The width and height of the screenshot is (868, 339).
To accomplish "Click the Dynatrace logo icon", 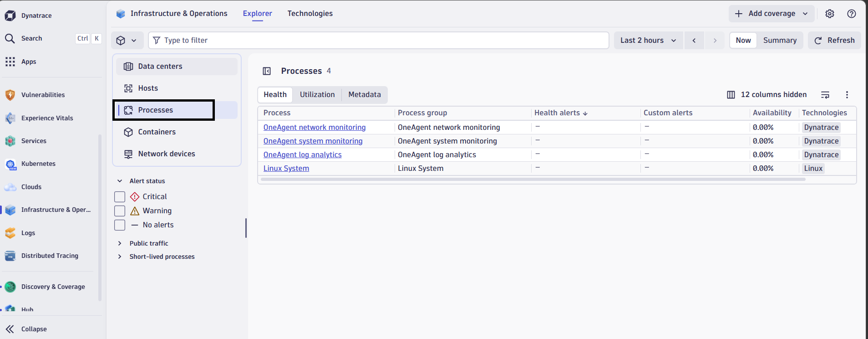I will [10, 15].
